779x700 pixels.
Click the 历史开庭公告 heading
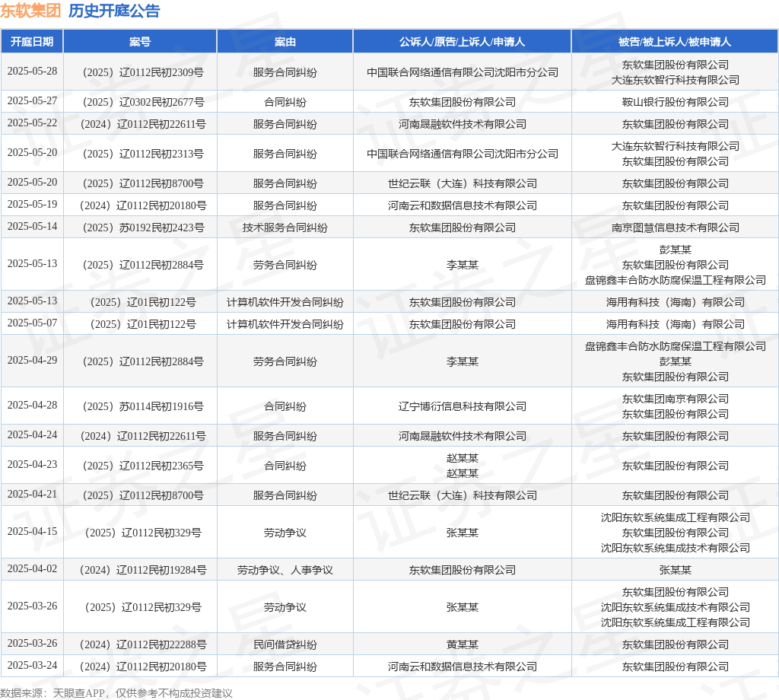click(x=114, y=11)
